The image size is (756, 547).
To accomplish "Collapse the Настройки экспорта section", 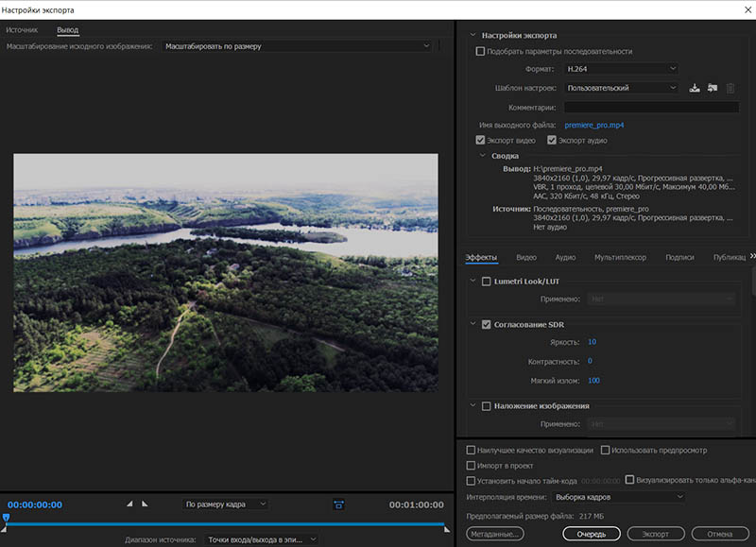I will point(472,35).
